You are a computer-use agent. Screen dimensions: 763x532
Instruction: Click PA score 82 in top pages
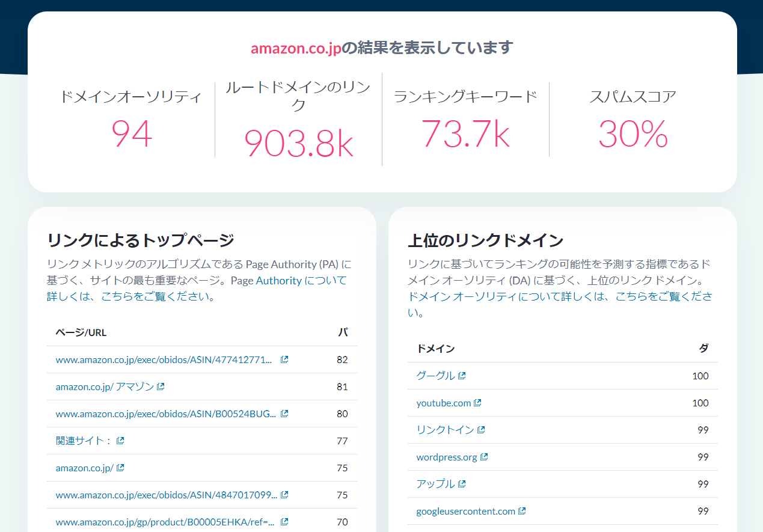tap(342, 359)
